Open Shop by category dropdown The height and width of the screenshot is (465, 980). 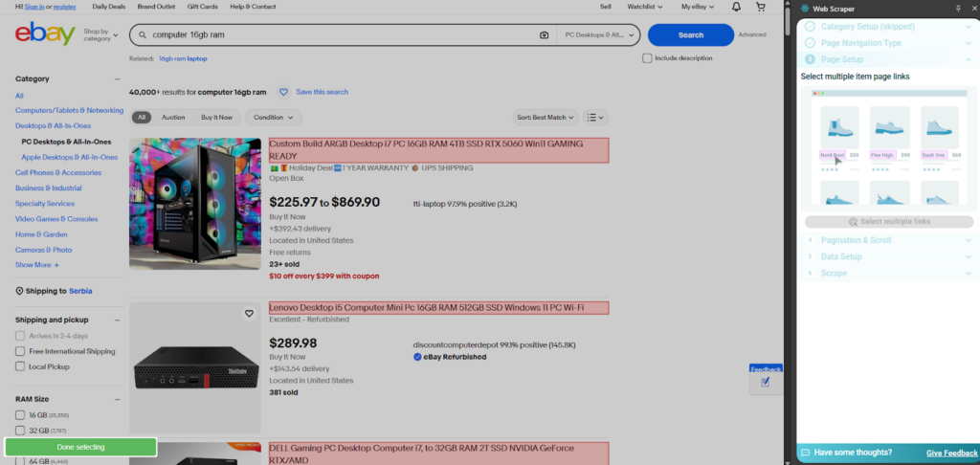coord(100,35)
